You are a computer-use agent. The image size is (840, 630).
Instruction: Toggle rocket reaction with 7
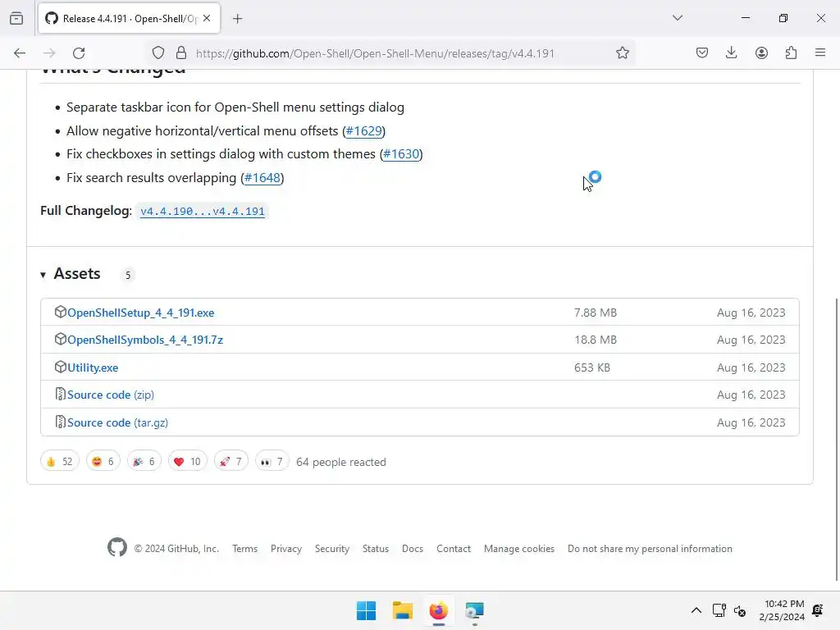231,462
